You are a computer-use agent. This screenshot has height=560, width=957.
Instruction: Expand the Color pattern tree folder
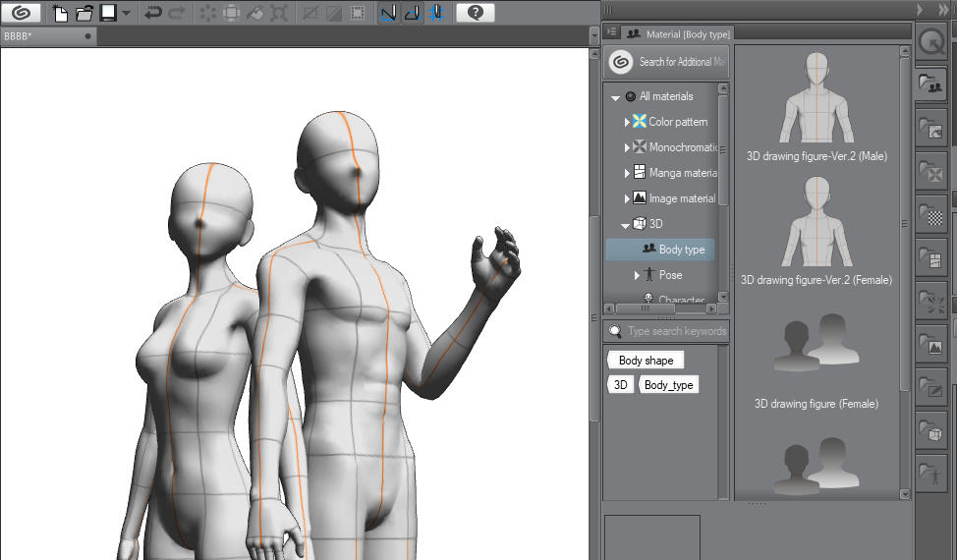coord(628,123)
